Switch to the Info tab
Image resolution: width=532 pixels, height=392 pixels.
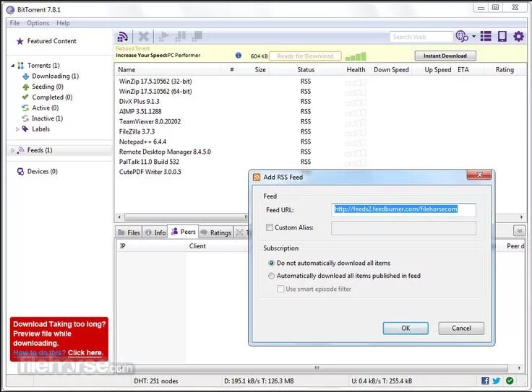pos(155,232)
